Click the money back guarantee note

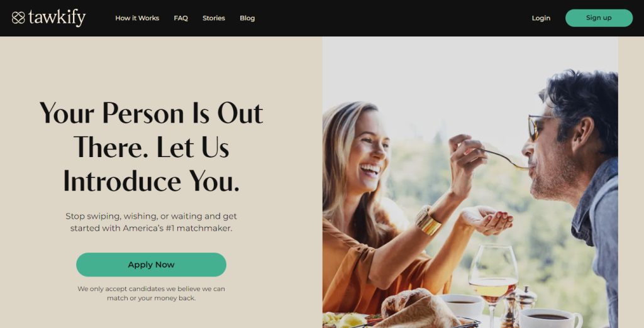pyautogui.click(x=151, y=293)
